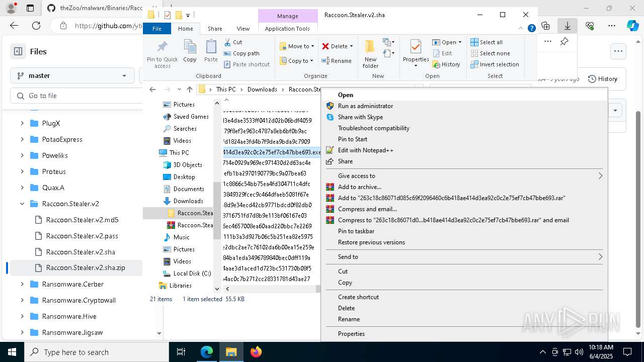Click Rename in the Organize group
The width and height of the screenshot is (644, 362).
(337, 61)
